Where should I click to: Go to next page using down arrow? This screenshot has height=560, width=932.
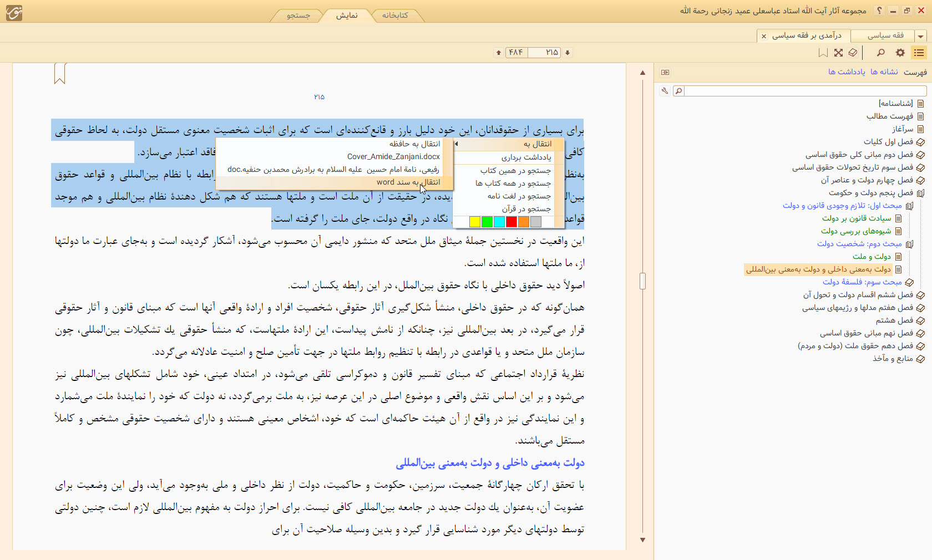(568, 53)
